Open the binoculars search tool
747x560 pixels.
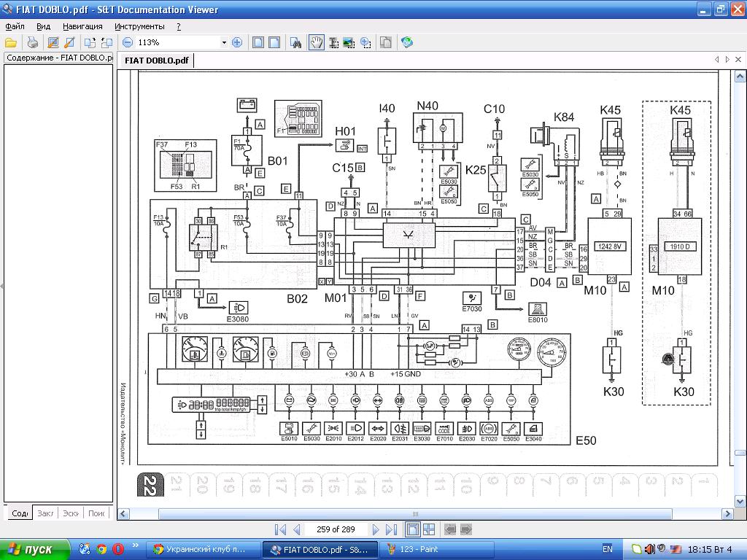coord(297,43)
